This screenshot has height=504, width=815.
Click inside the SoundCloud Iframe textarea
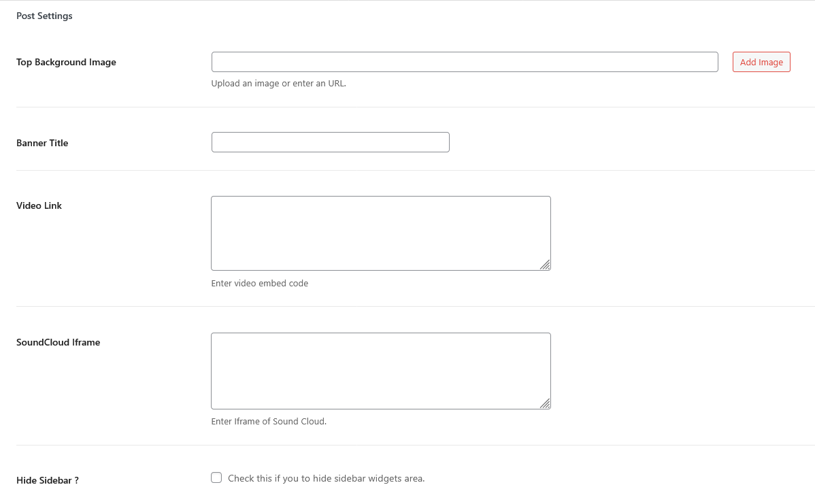click(x=380, y=371)
